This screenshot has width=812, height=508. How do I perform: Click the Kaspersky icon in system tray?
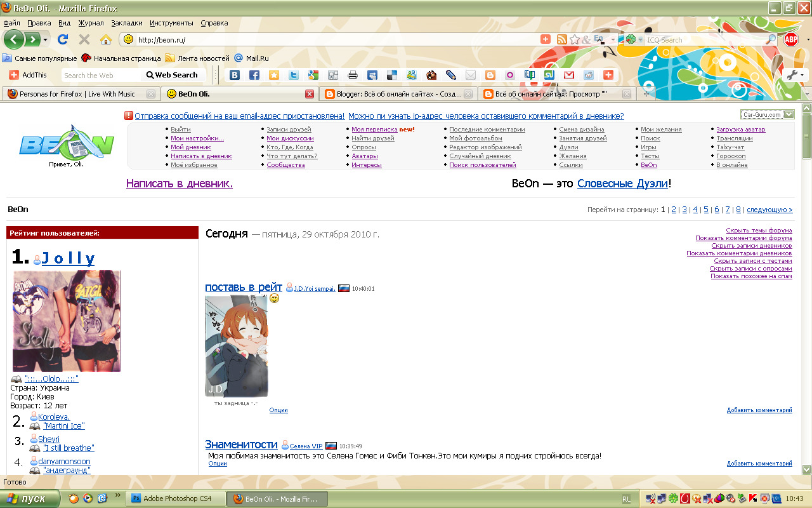pyautogui.click(x=754, y=498)
